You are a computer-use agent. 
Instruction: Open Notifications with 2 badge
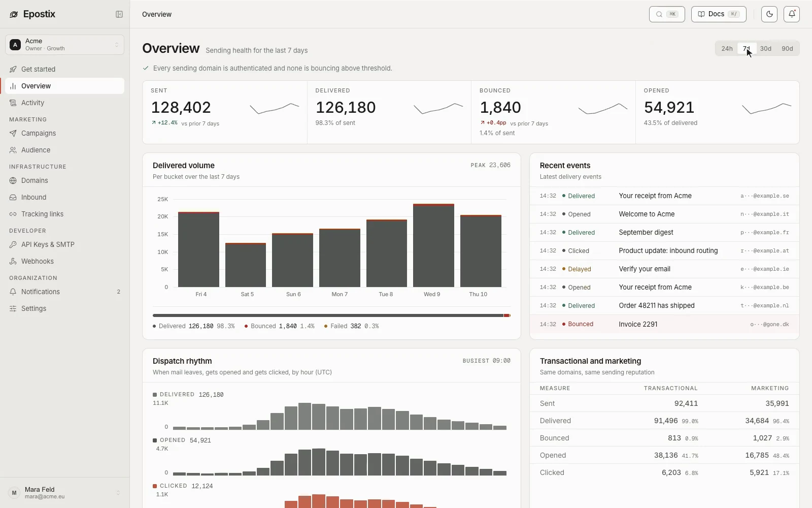(x=64, y=292)
